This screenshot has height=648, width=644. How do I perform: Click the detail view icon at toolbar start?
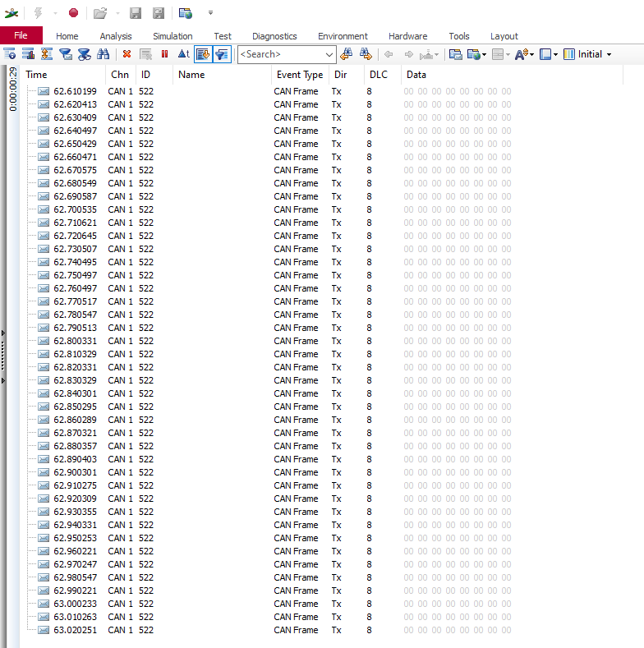coord(10,54)
